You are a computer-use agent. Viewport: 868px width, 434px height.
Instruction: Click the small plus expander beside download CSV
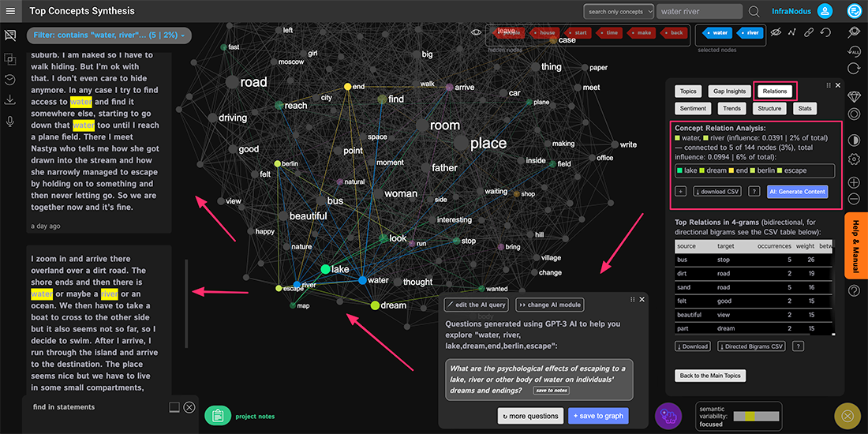[x=681, y=192]
